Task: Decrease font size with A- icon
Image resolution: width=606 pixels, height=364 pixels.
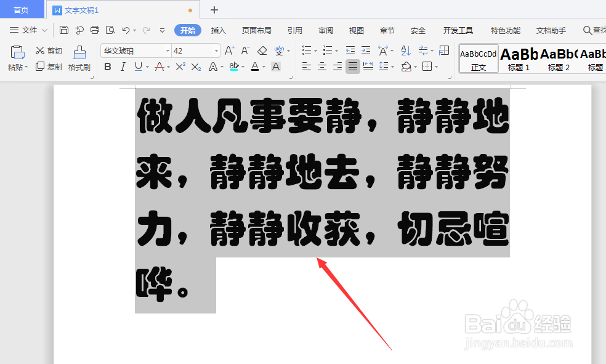Action: click(x=245, y=51)
